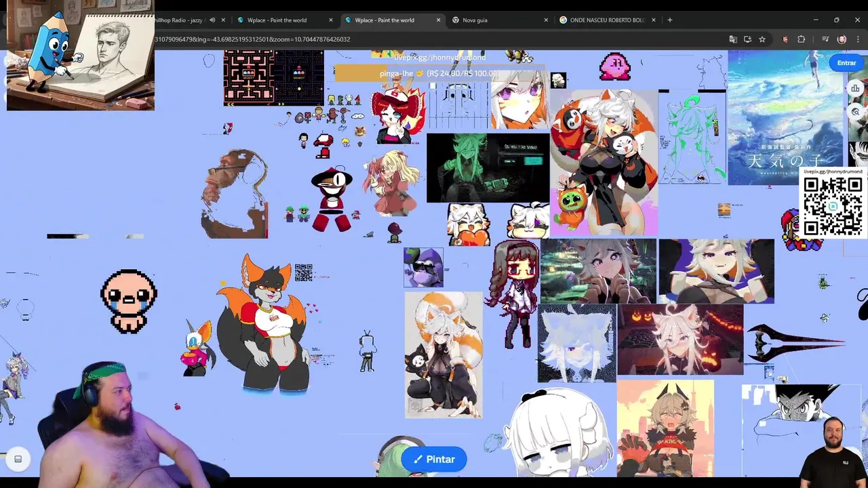Switch to the first Wplace tab
Image resolution: width=868 pixels, height=488 pixels.
(x=277, y=20)
